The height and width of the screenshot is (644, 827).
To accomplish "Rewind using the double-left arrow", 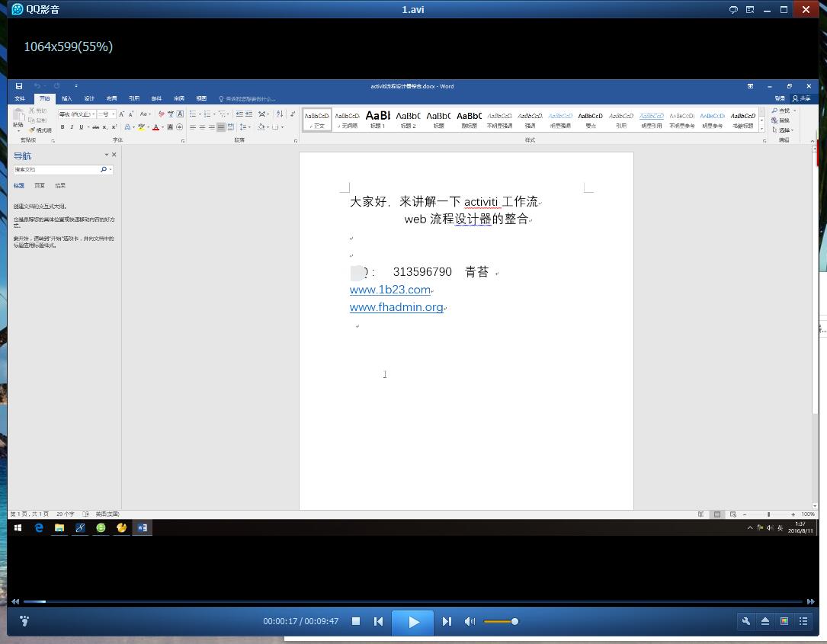I will 14,601.
